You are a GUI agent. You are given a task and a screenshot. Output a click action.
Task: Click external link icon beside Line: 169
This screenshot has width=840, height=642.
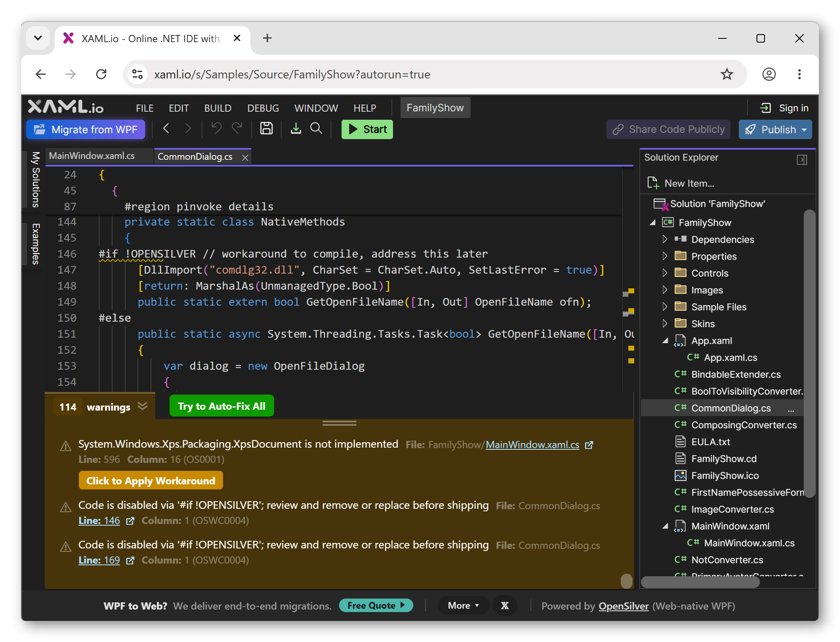[x=130, y=561]
